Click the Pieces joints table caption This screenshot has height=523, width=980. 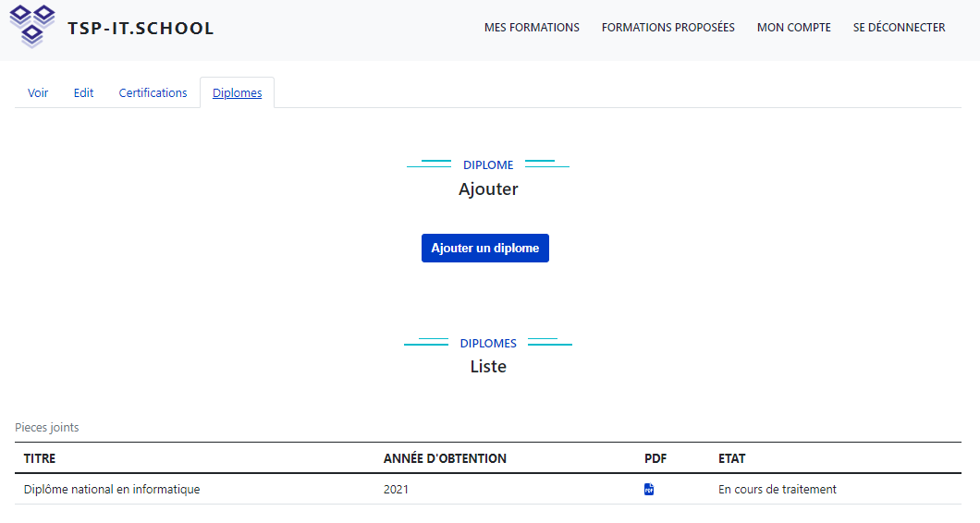[47, 428]
